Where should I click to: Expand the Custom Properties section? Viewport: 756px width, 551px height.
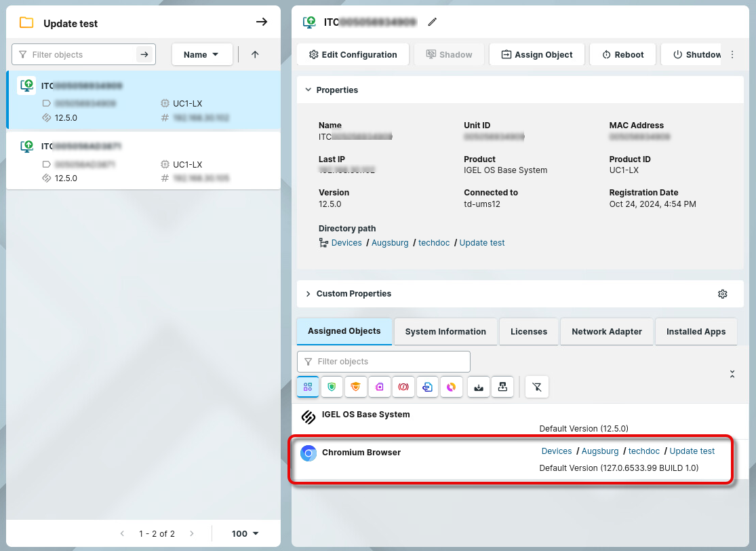coord(309,294)
